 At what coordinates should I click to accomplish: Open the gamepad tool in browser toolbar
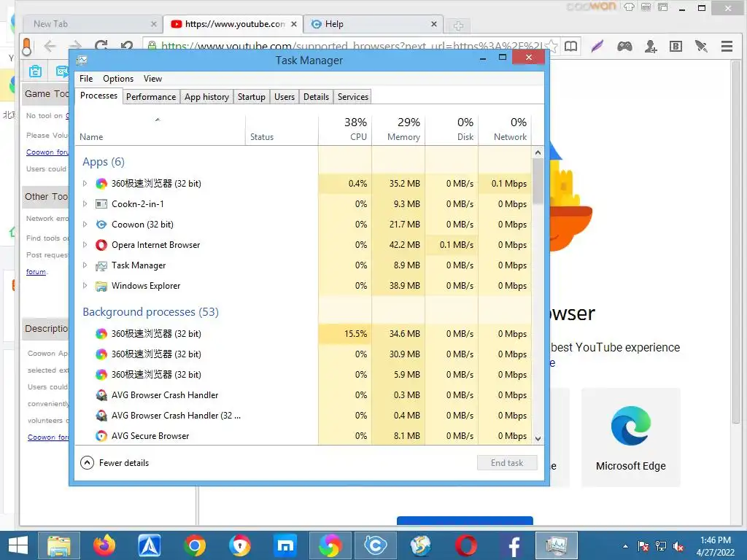click(x=624, y=46)
